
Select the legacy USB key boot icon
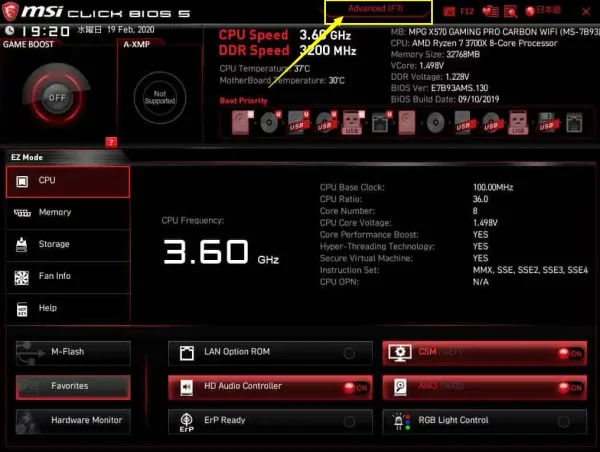518,122
